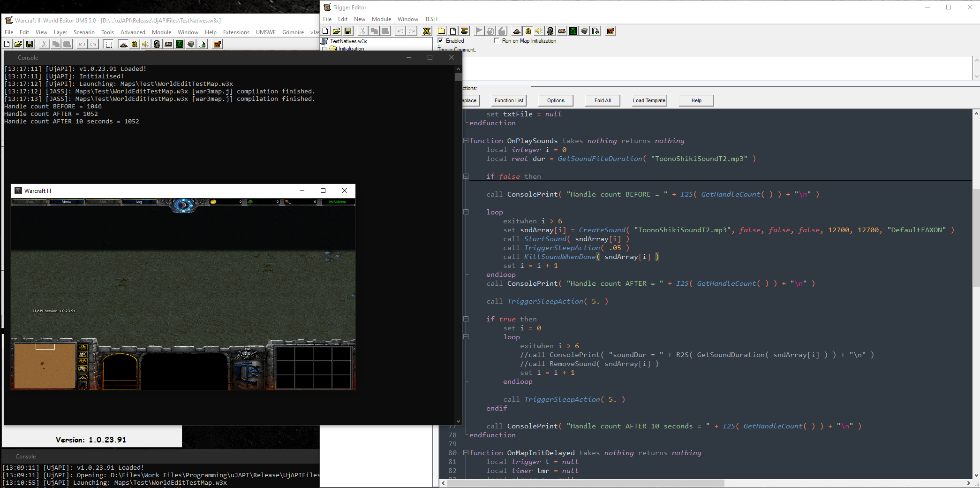Image resolution: width=980 pixels, height=488 pixels.
Task: Click the horizontal scrollbar of code editor
Action: coord(586,483)
